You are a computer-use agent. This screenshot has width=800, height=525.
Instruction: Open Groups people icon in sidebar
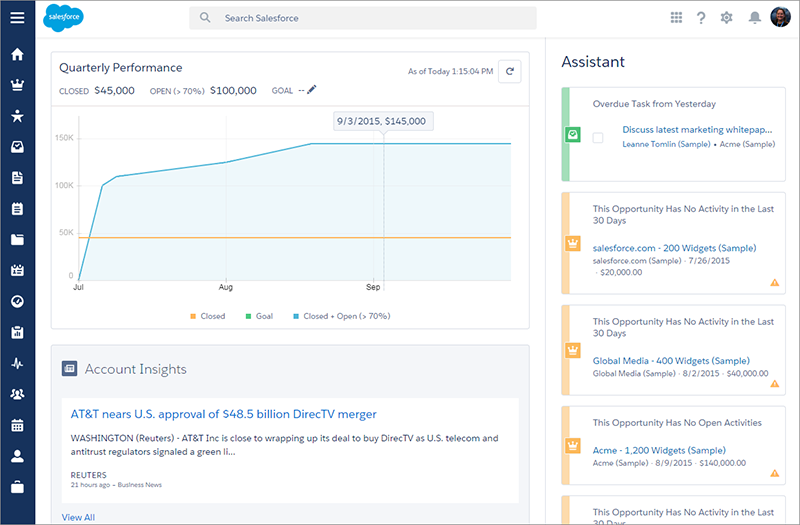point(17,394)
